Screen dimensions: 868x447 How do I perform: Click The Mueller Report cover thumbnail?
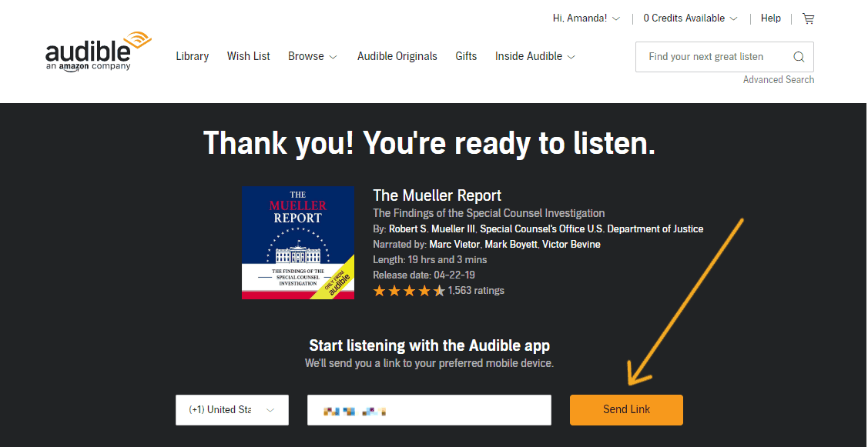click(x=298, y=243)
